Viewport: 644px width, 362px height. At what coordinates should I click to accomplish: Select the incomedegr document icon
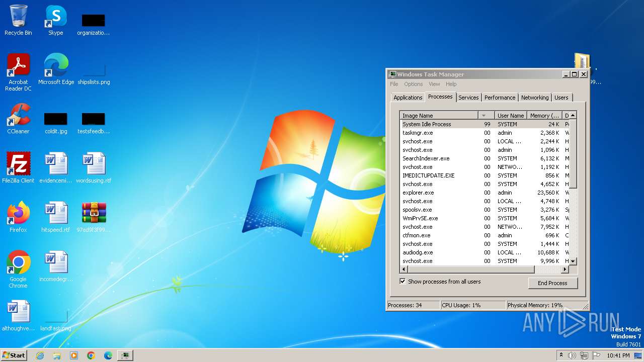click(55, 266)
